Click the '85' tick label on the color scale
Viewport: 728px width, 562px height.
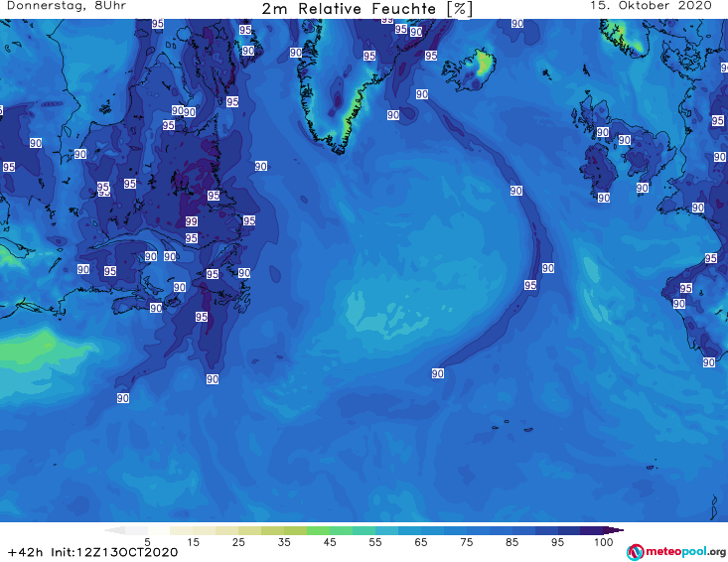click(512, 542)
